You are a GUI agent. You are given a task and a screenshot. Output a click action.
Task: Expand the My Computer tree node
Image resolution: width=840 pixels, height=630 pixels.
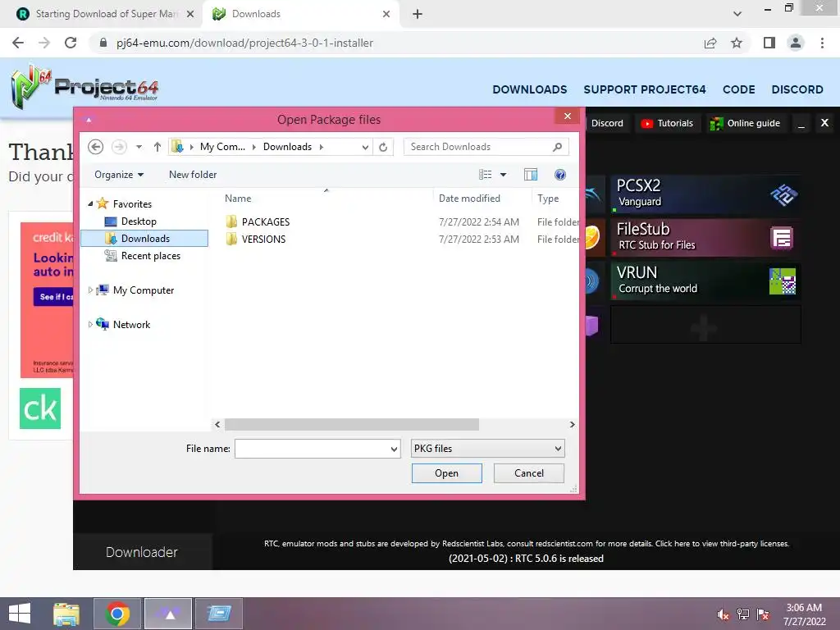[90, 290]
